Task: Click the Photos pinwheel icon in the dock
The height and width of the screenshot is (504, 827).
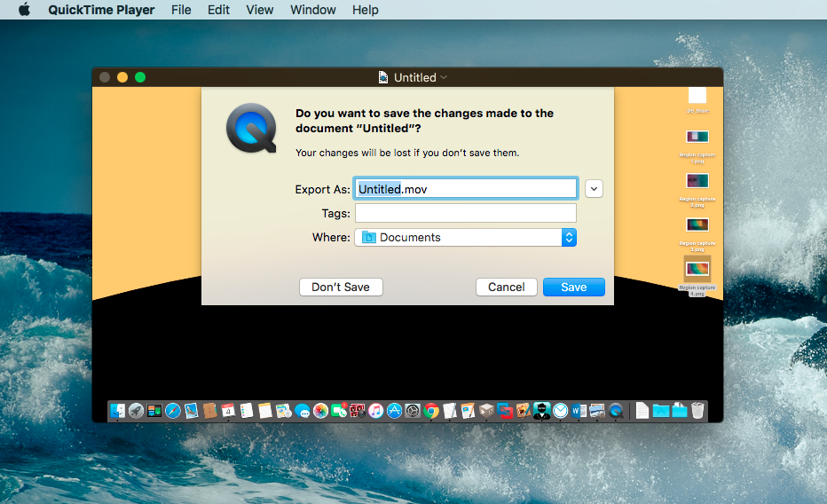Action: point(320,411)
